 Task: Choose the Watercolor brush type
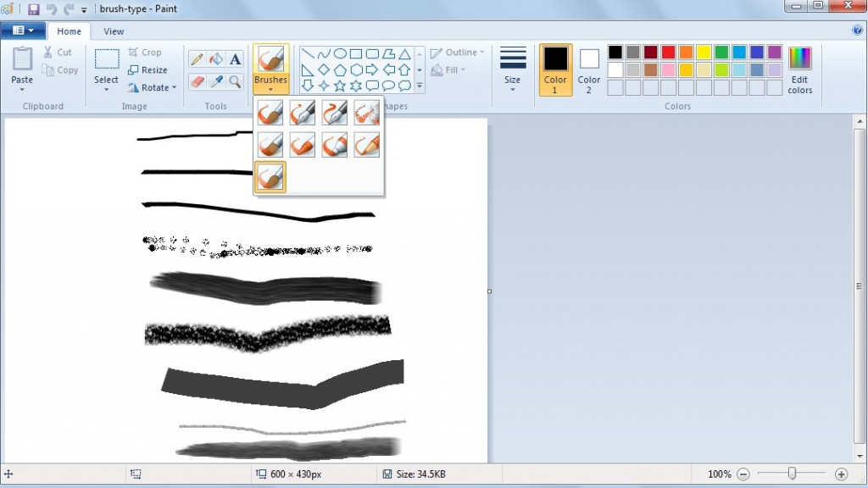coord(270,176)
